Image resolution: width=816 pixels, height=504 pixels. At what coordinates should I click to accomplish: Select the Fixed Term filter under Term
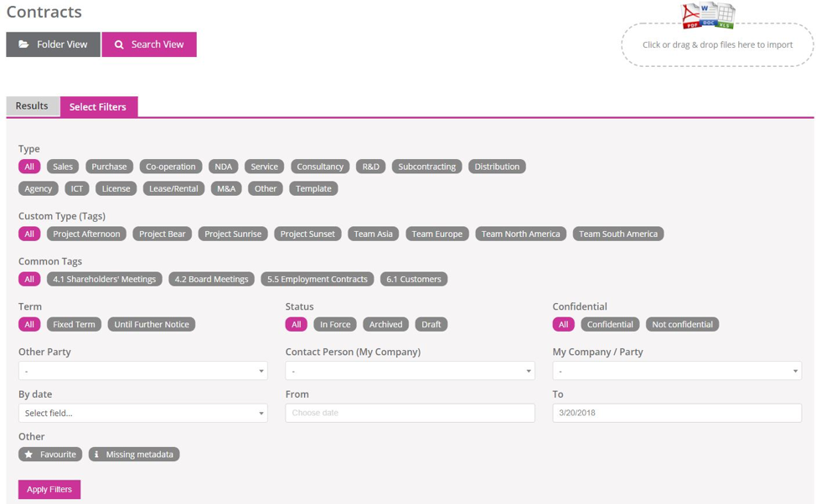point(73,324)
